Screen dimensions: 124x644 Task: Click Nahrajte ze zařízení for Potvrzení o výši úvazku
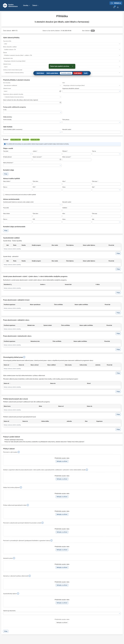click(x=62, y=461)
